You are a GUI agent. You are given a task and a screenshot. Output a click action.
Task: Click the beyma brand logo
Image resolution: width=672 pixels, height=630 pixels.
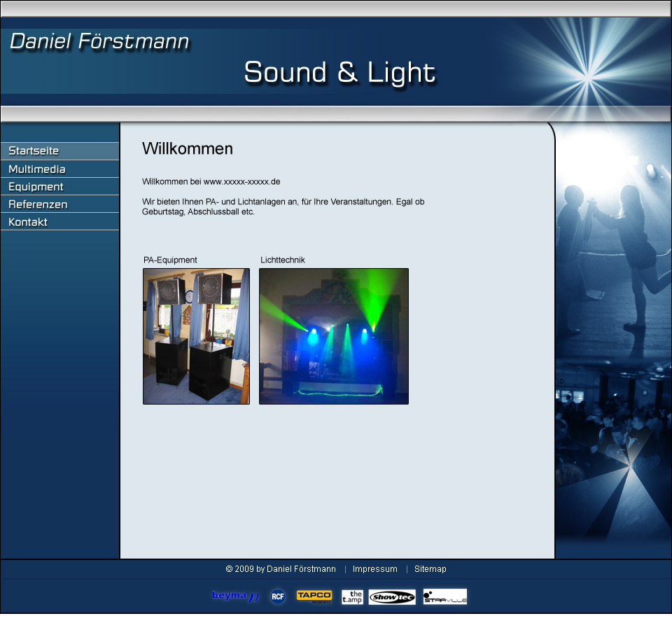coord(235,596)
